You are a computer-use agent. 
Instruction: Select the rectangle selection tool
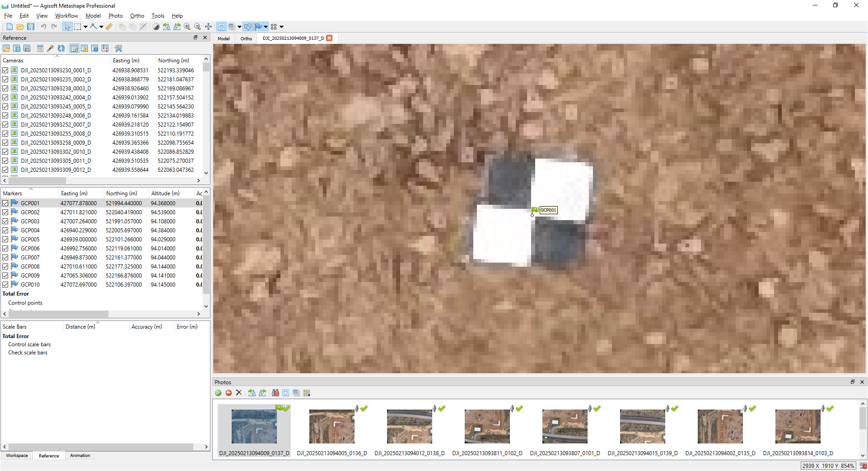[x=77, y=27]
